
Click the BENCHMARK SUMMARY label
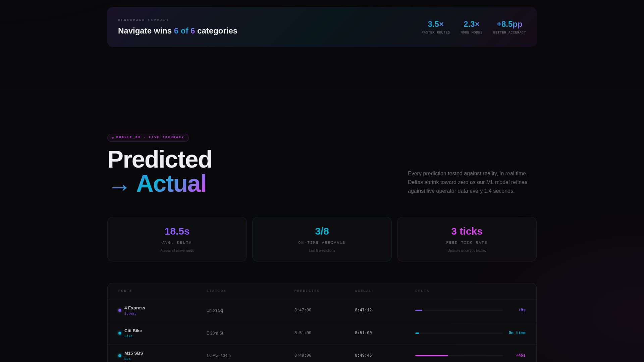pos(144,20)
